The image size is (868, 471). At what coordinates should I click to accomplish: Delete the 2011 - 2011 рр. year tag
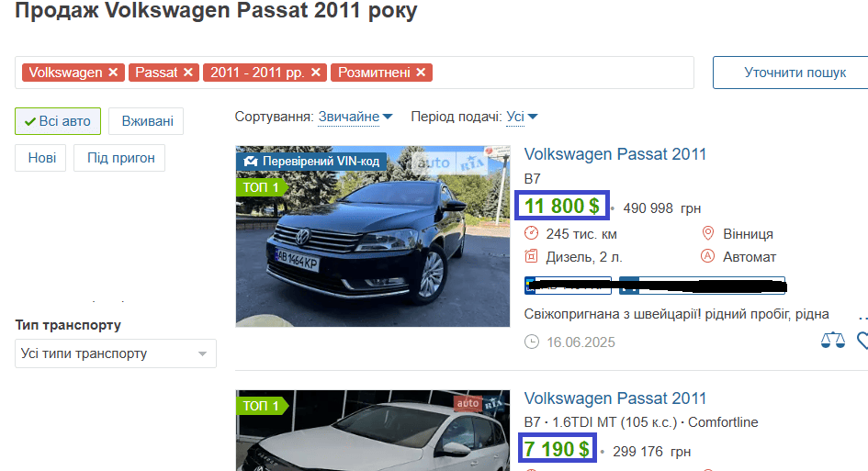pos(316,73)
